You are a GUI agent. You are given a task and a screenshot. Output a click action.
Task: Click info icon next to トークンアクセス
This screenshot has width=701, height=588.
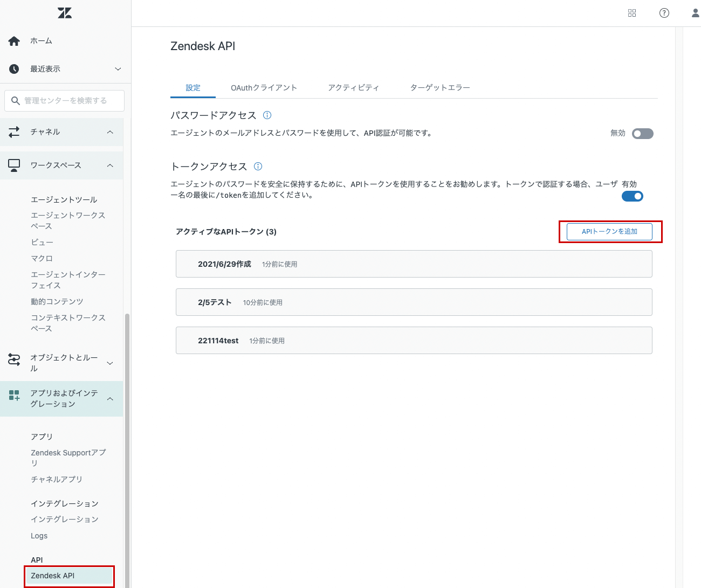[258, 167]
